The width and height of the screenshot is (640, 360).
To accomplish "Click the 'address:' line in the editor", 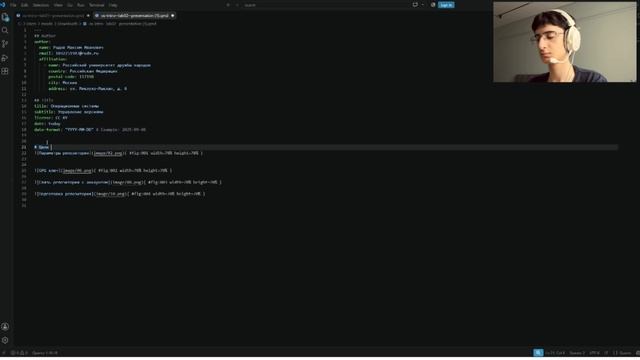I will 87,89.
